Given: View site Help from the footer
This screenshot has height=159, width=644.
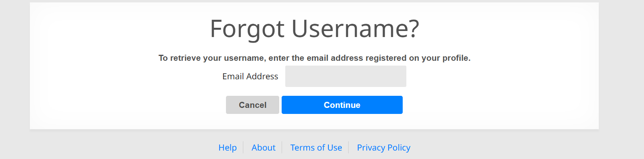Looking at the screenshot, I should point(228,147).
